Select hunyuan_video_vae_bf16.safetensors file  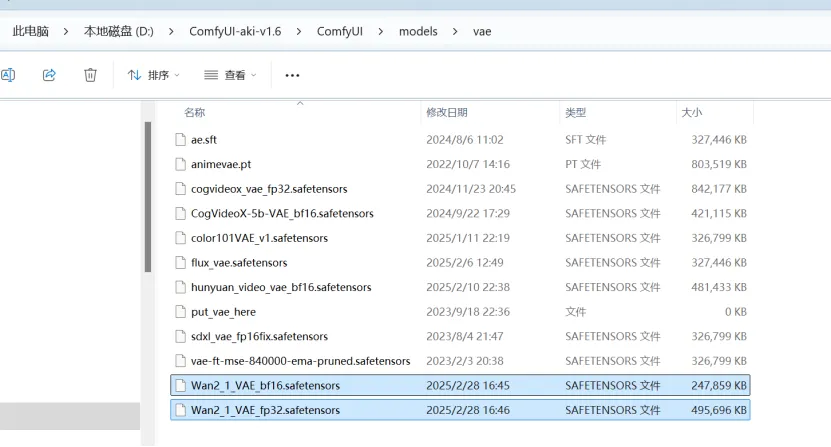click(x=460, y=287)
